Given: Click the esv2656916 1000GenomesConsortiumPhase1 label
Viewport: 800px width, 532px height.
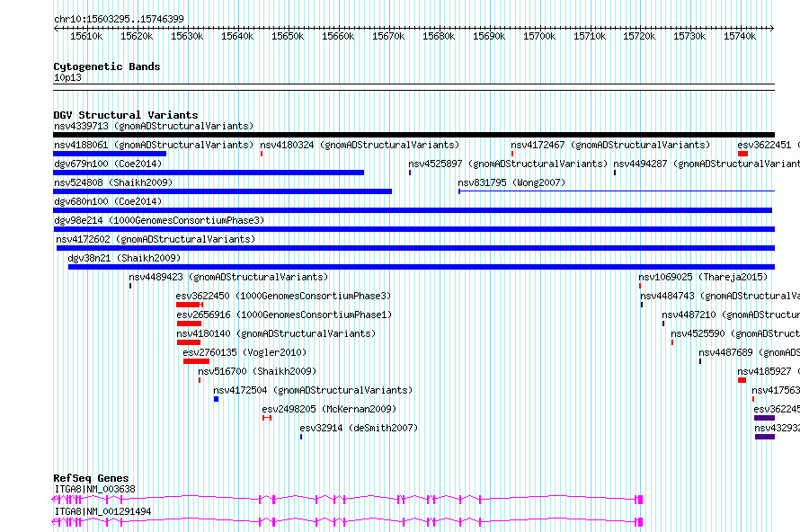Looking at the screenshot, I should pos(284,315).
